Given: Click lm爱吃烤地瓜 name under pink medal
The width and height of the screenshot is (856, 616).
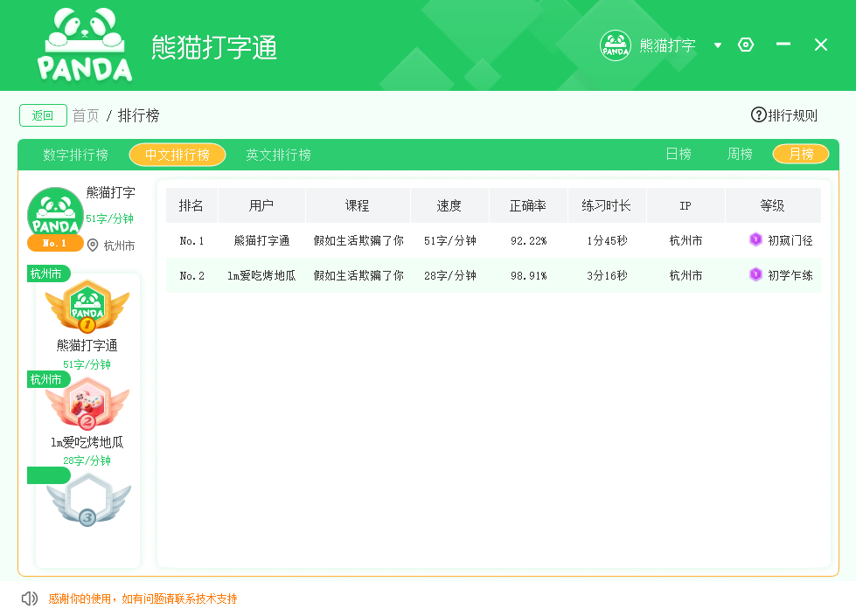Looking at the screenshot, I should [87, 442].
